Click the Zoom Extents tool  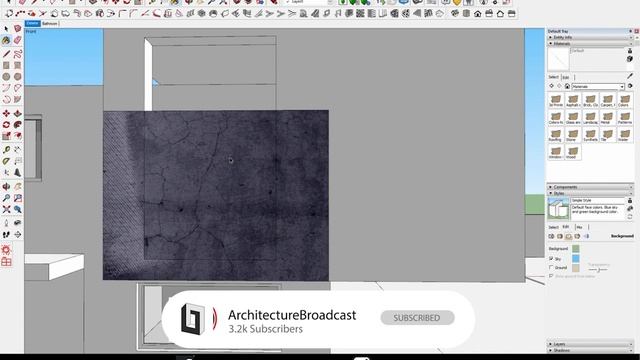tap(6, 209)
